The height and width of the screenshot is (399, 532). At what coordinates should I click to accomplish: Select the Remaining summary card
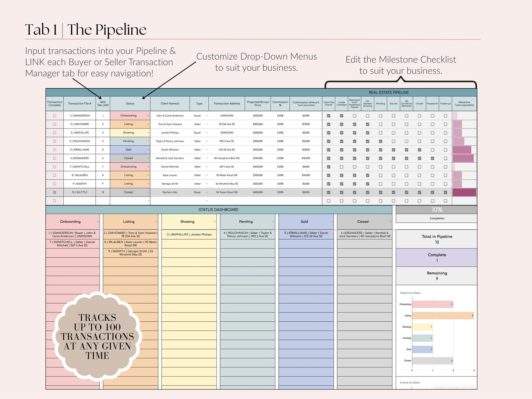[x=437, y=276]
